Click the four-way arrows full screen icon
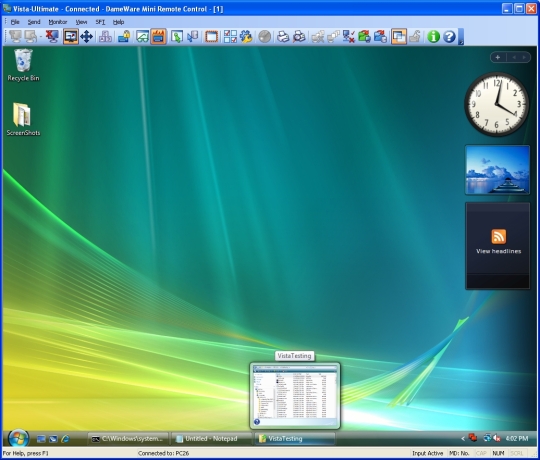The image size is (540, 460). point(86,36)
